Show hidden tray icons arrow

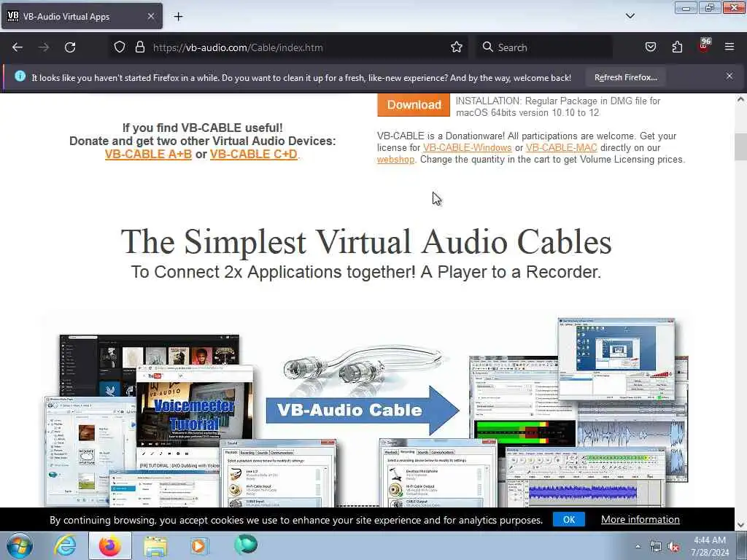point(638,546)
